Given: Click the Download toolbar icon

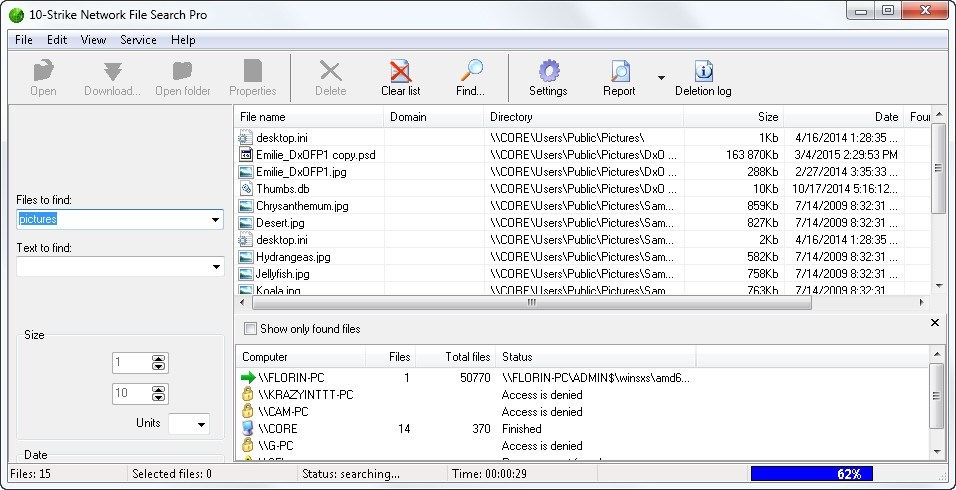Looking at the screenshot, I should click(113, 71).
